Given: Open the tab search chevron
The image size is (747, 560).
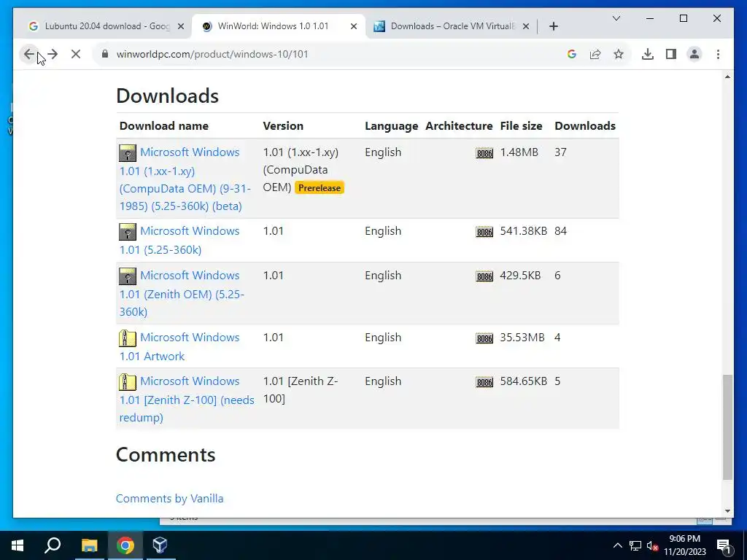Looking at the screenshot, I should [x=616, y=18].
